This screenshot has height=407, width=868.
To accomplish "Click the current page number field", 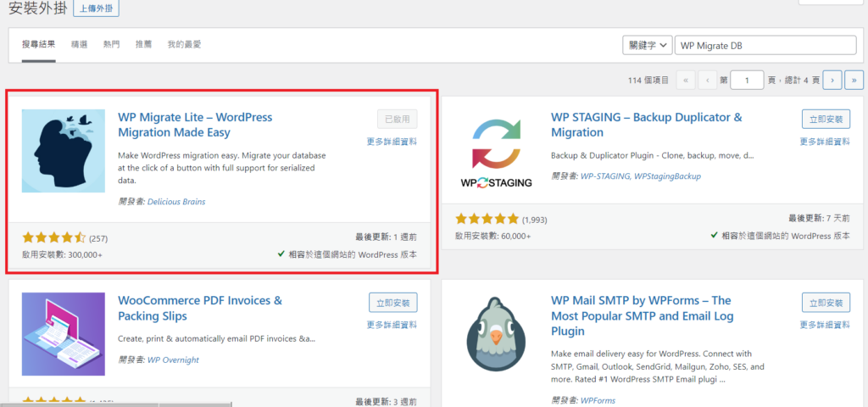I will point(747,80).
